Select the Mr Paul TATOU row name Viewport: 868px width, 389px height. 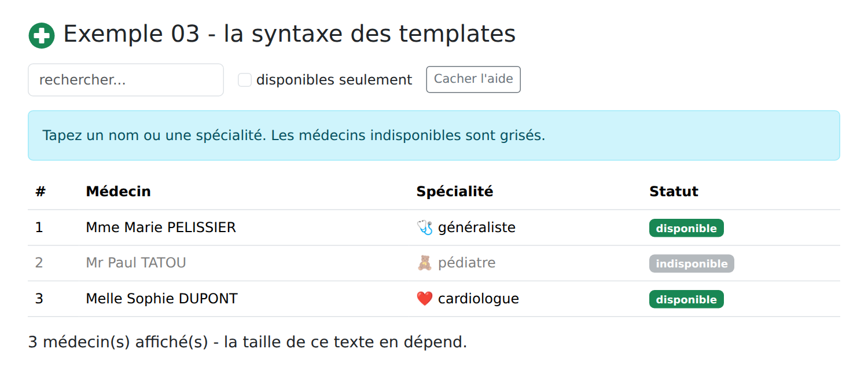coord(136,263)
